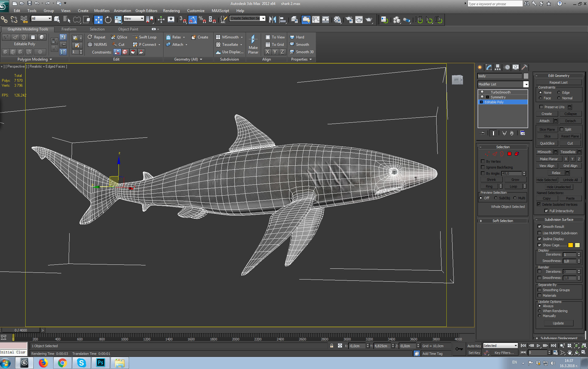Image resolution: width=588 pixels, height=369 pixels.
Task: Click the yellow Show Cage color swatch
Action: pyautogui.click(x=577, y=245)
